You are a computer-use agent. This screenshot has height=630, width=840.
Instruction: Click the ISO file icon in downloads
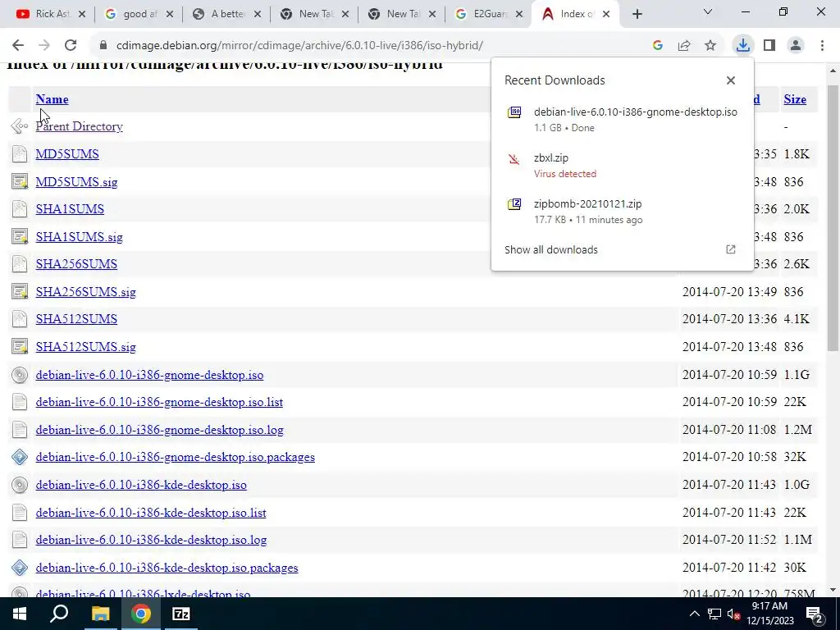coord(514,112)
